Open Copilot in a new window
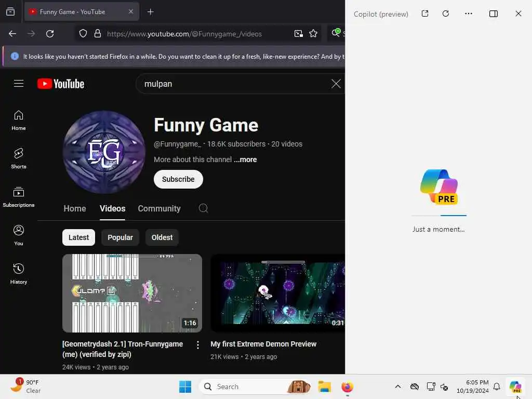Image resolution: width=532 pixels, height=399 pixels. [x=425, y=14]
